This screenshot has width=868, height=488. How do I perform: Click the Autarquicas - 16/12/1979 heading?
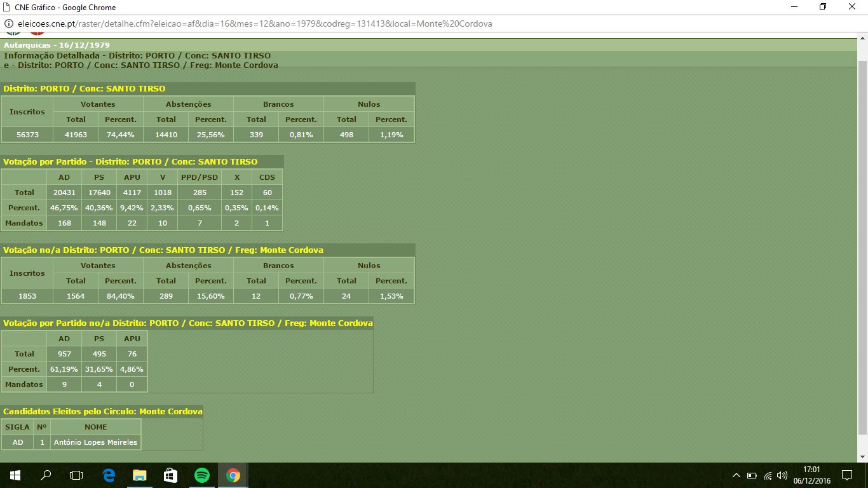click(57, 45)
